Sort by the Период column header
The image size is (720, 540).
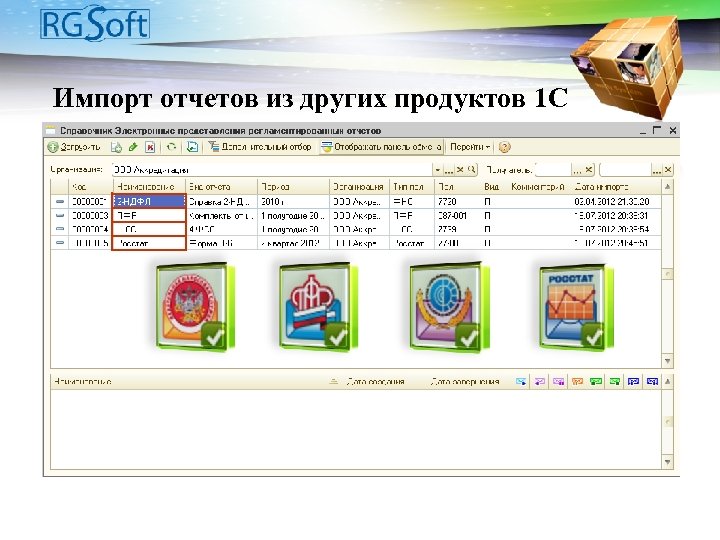tap(293, 187)
